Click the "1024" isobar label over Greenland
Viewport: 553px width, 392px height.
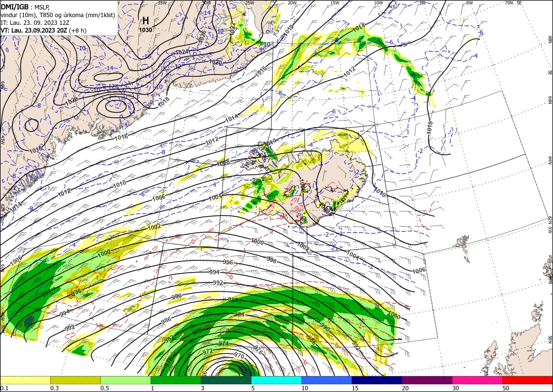pos(182,52)
